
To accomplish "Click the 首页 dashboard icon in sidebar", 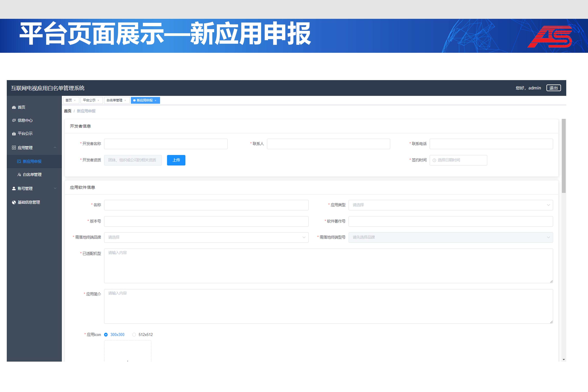I will coord(14,107).
